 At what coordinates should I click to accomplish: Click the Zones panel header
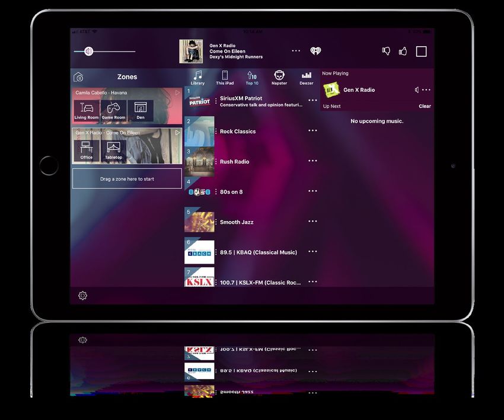(x=127, y=77)
